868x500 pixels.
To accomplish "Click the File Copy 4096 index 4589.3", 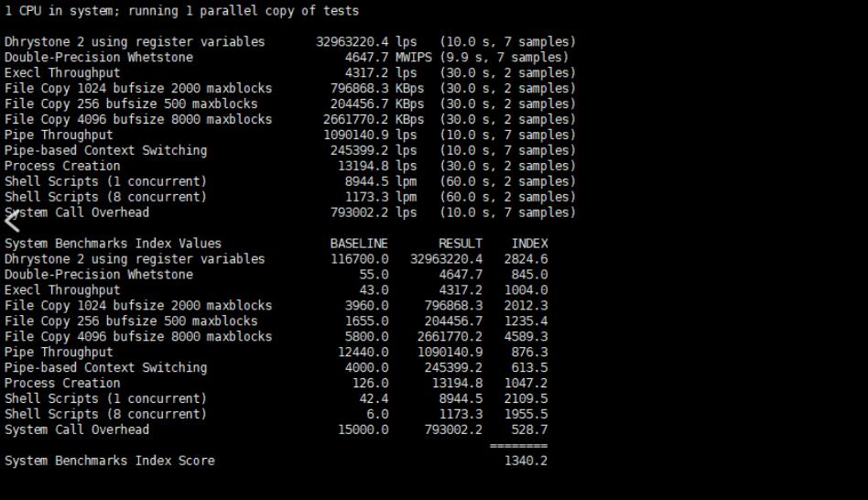I will [526, 337].
